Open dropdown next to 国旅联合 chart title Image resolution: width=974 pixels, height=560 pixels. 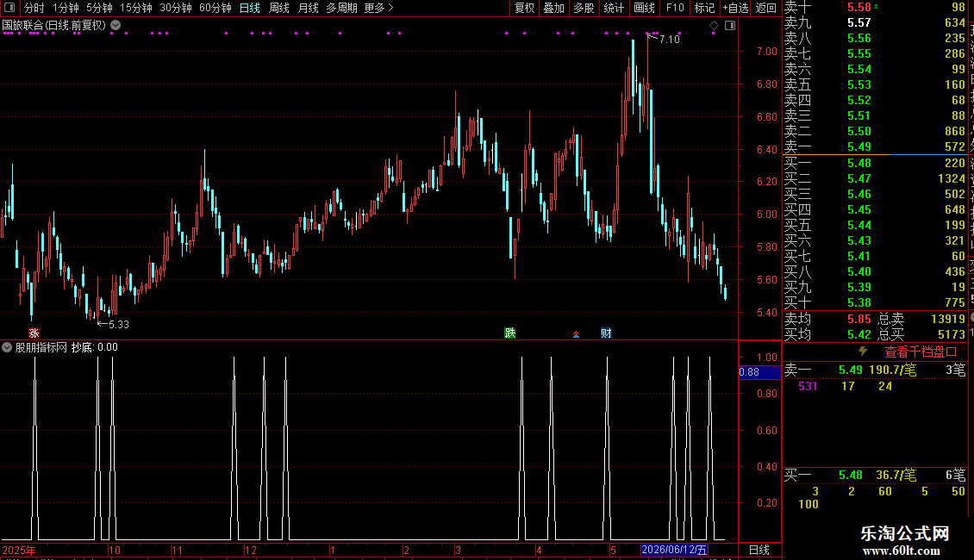tap(116, 25)
